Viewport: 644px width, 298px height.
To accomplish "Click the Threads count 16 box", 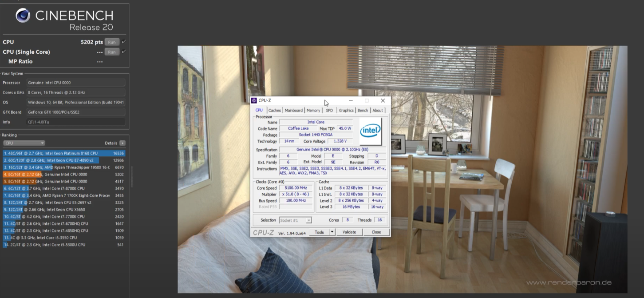I will coord(379,220).
